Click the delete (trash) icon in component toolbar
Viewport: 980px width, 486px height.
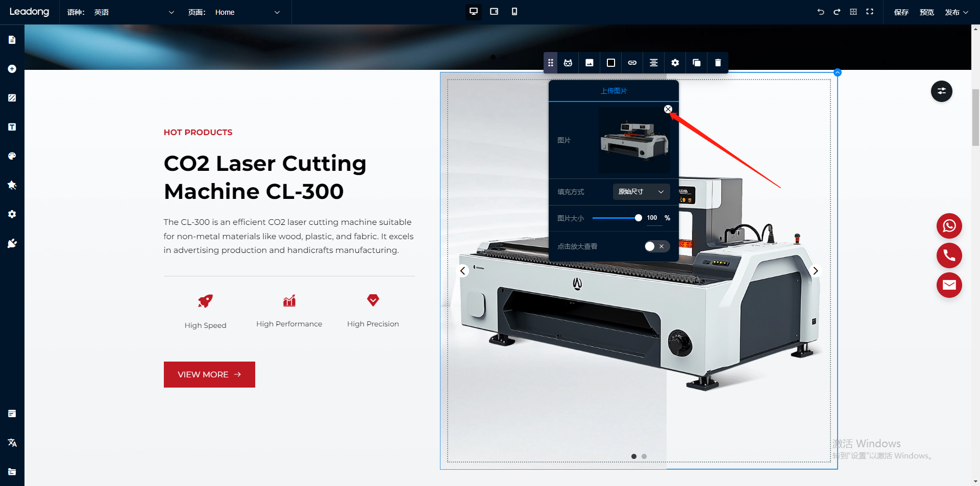click(718, 63)
